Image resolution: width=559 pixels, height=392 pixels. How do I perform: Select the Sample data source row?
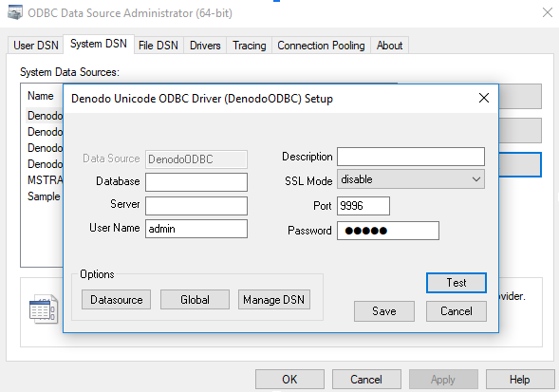point(44,196)
